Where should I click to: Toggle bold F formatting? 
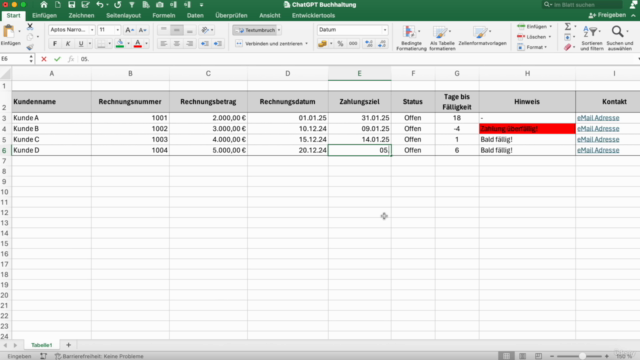click(x=55, y=44)
